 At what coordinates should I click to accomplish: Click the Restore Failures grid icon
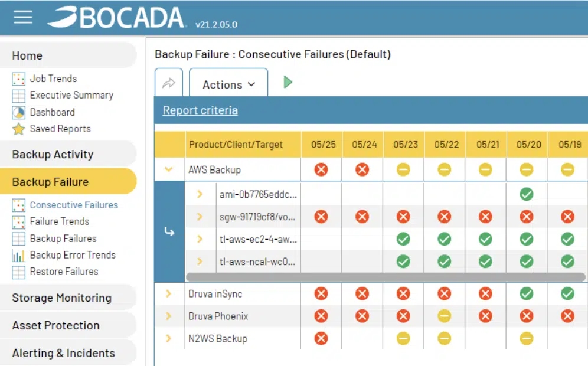[x=18, y=272]
